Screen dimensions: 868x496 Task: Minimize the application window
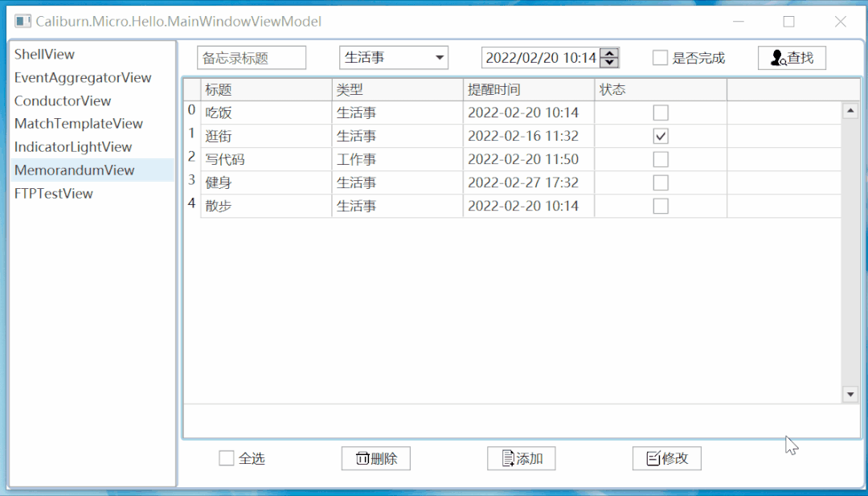tap(738, 22)
